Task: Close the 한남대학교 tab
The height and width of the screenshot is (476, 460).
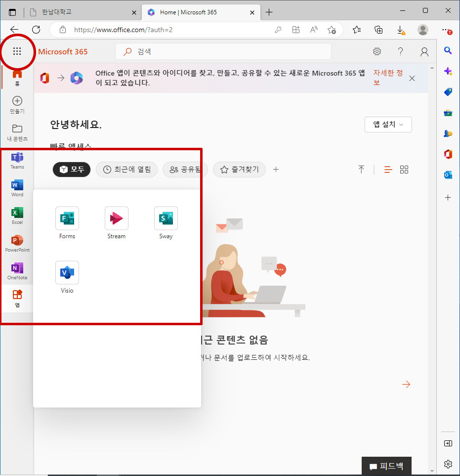Action: click(x=134, y=12)
